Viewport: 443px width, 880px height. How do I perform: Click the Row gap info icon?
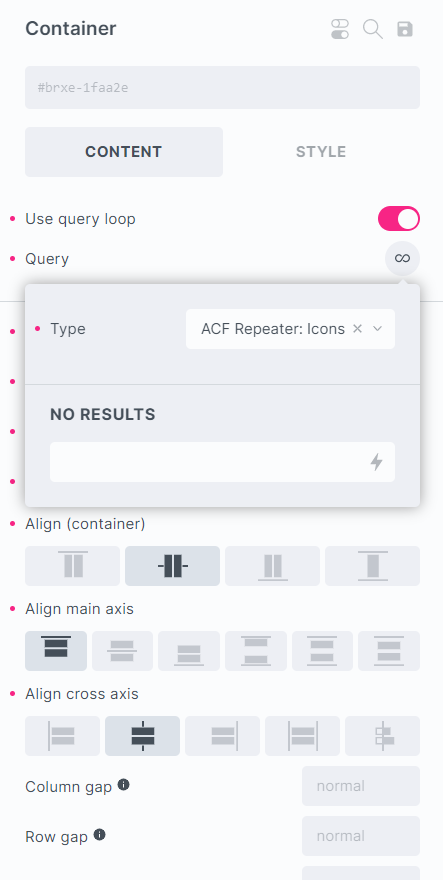tap(99, 835)
